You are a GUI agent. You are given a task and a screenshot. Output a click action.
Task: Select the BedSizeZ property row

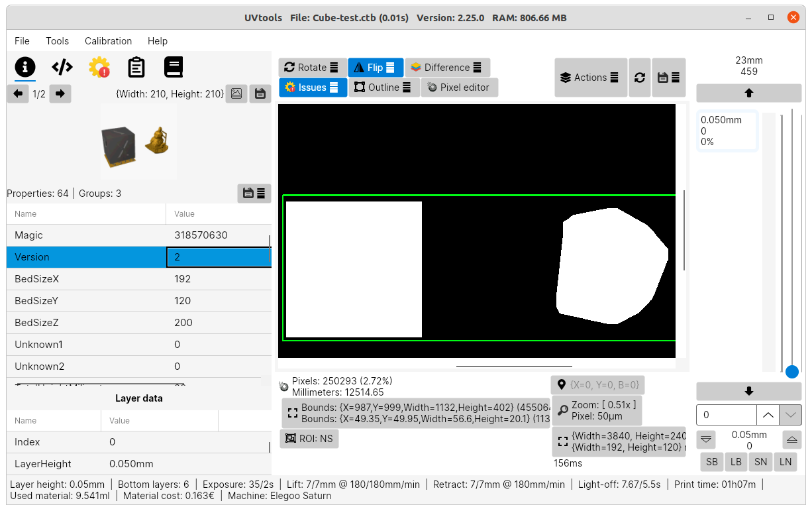[x=139, y=323]
